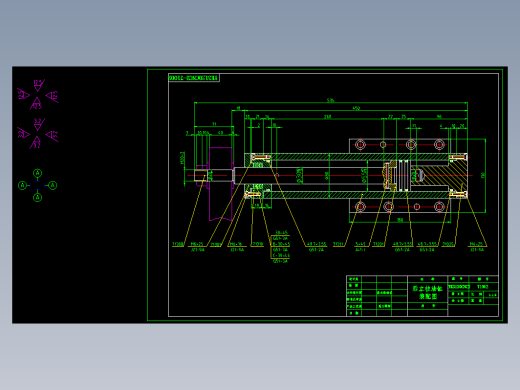Viewport: 520px width, 390px height.
Task: Pick the top 3.2 roughness symbol
Action: (x=38, y=125)
